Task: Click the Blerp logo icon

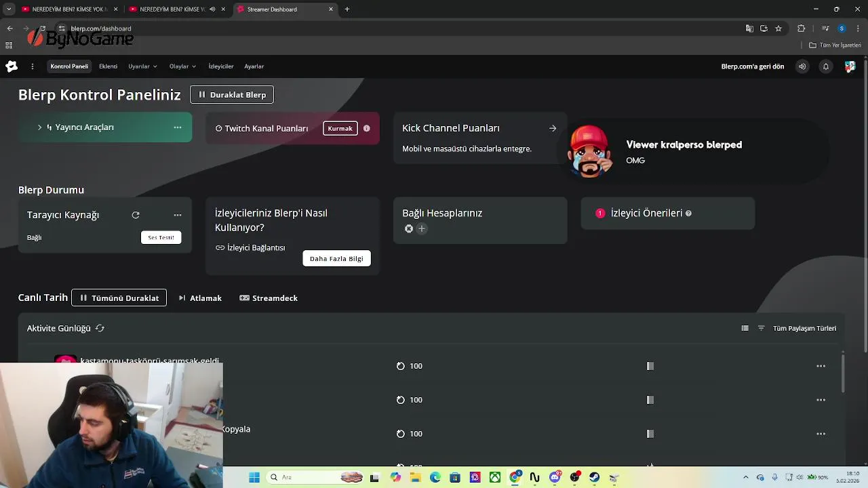Action: click(x=12, y=66)
